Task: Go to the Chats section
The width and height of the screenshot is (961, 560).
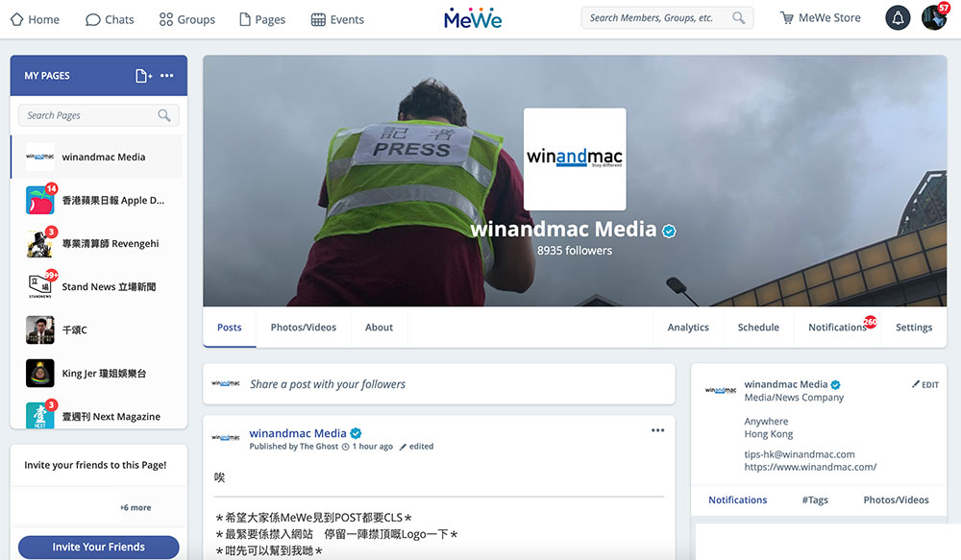Action: (110, 19)
